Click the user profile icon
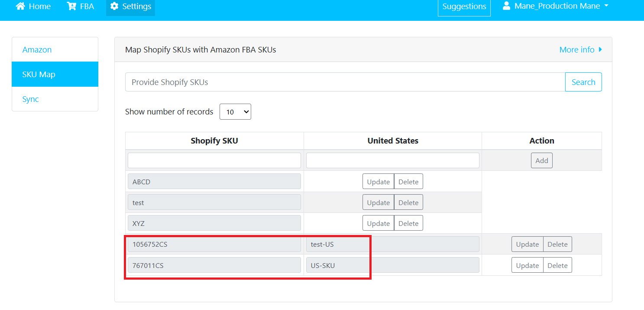 (x=506, y=6)
